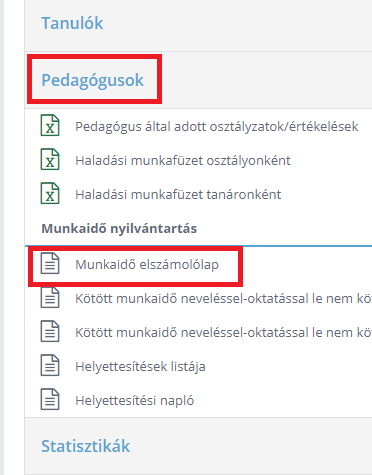This screenshot has width=372, height=475.
Task: Click the Munkaidő nyilvántartás subsection heading
Action: point(119,229)
